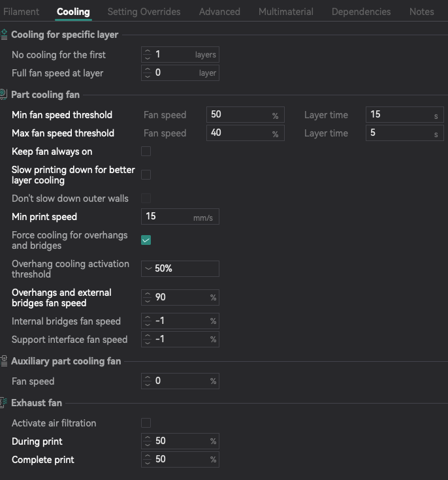448x480 pixels.
Task: Increase exhaust fan During print speed
Action: point(148,438)
